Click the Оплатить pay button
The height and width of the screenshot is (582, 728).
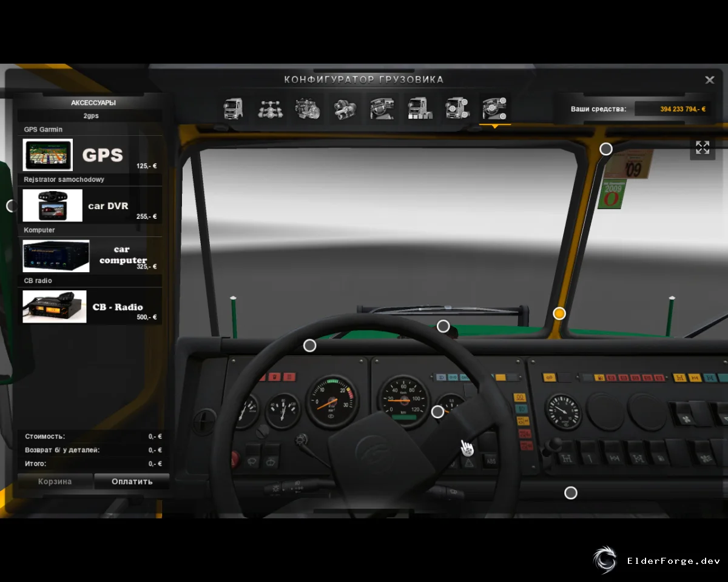132,482
